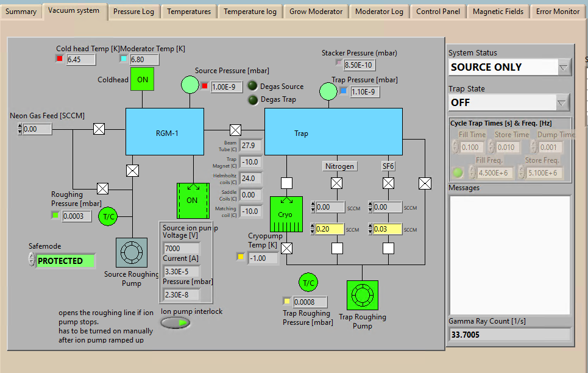Click the valve below the SF6 label
588x373 pixels.
pyautogui.click(x=388, y=183)
